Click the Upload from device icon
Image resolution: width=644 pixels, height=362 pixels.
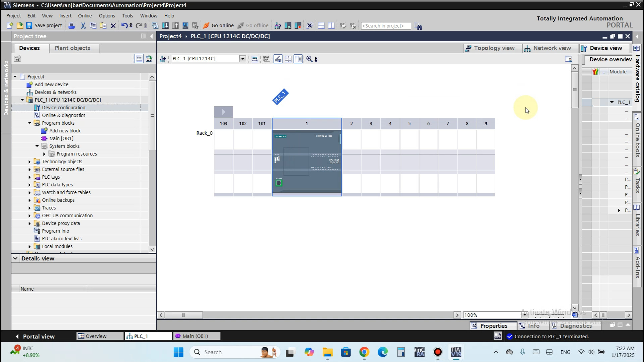pyautogui.click(x=175, y=25)
